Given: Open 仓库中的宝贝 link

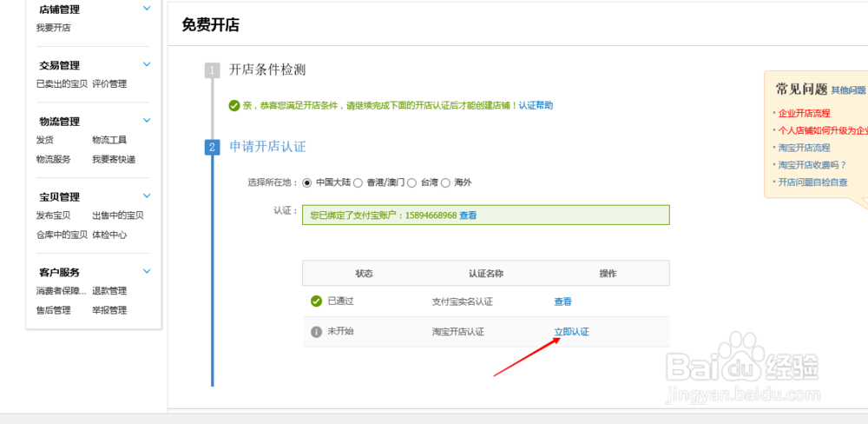Looking at the screenshot, I should (x=62, y=235).
